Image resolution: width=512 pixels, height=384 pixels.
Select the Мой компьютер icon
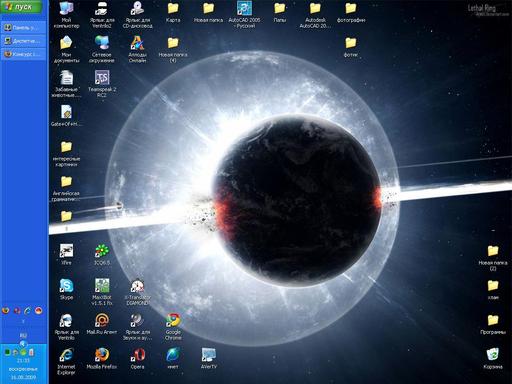click(x=66, y=14)
